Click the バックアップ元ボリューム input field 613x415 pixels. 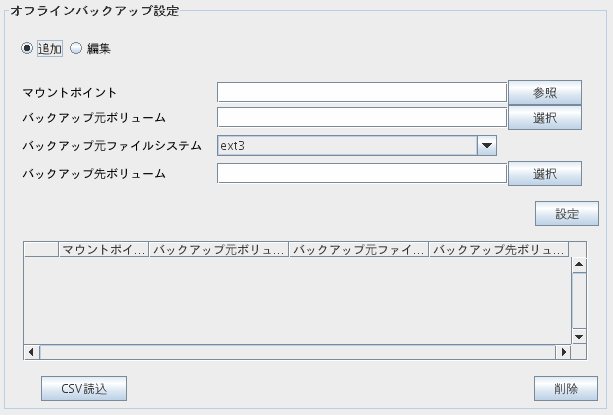tap(362, 117)
